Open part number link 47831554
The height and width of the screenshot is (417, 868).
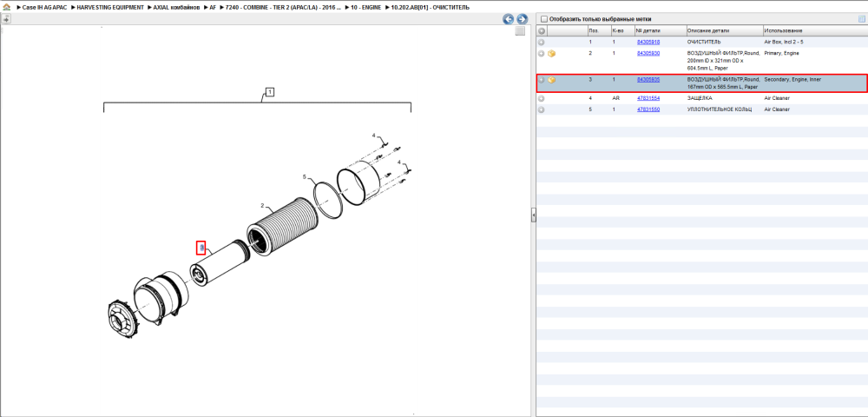648,98
